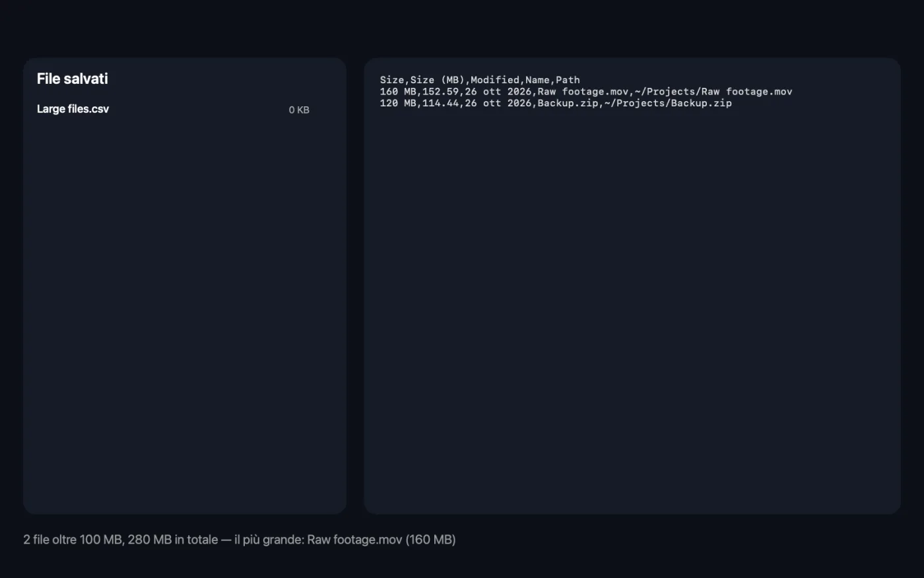
Task: Select the CSV row for Raw footage.mov
Action: 586,92
